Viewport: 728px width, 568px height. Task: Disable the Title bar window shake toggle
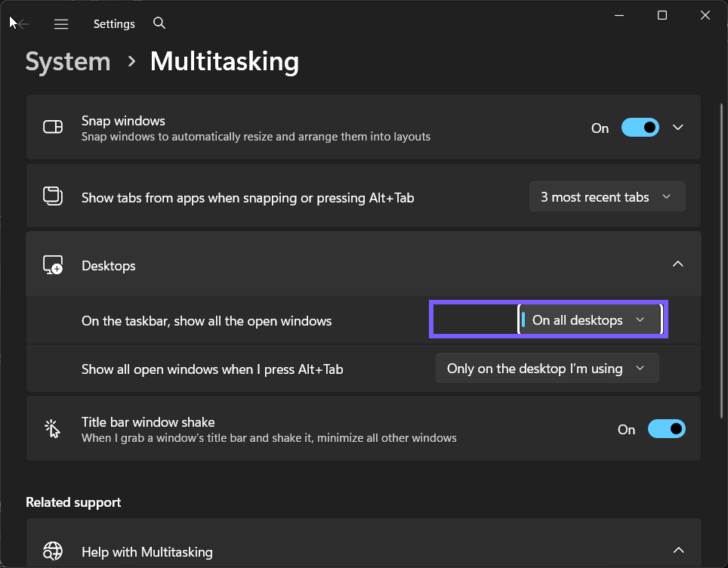667,429
